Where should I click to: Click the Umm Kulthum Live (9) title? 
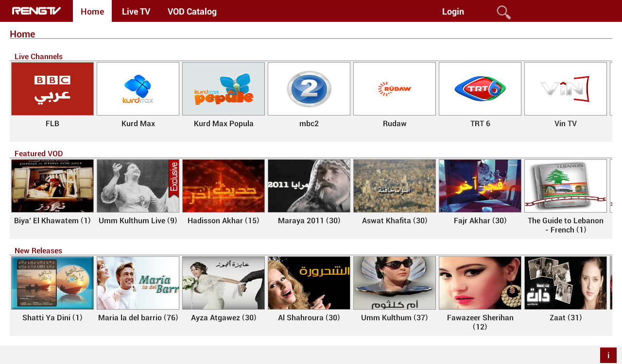[138, 221]
